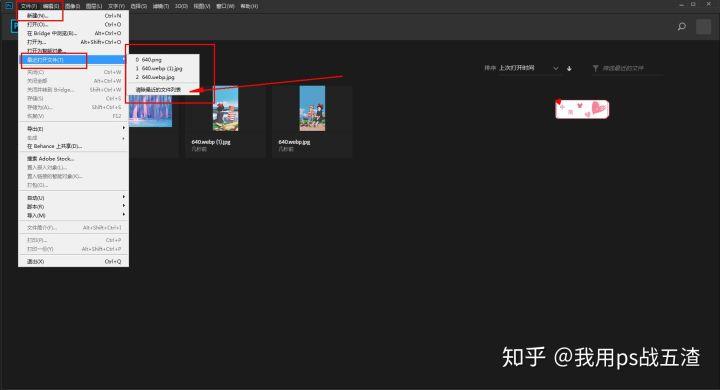This screenshot has width=720, height=390.
Task: Open the 图像(I) menu in the menu bar
Action: tap(72, 6)
